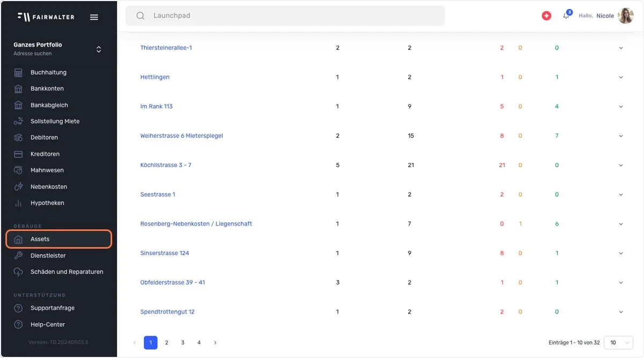Open Rosenberg-Nebenkosten / Liegenschaft link
This screenshot has width=644, height=358.
point(196,223)
